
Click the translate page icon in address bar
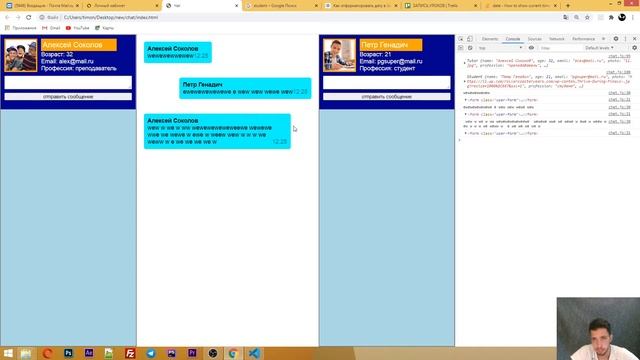565,18
